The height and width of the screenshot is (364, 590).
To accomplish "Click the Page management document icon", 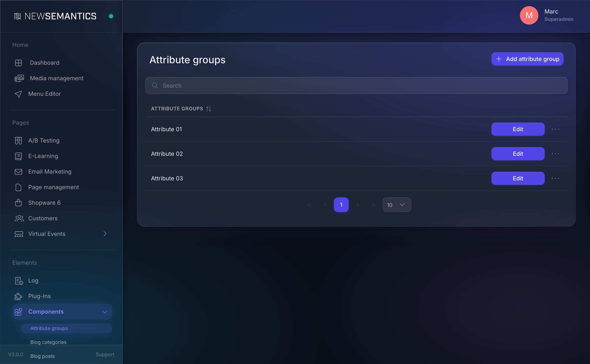I will pyautogui.click(x=18, y=187).
